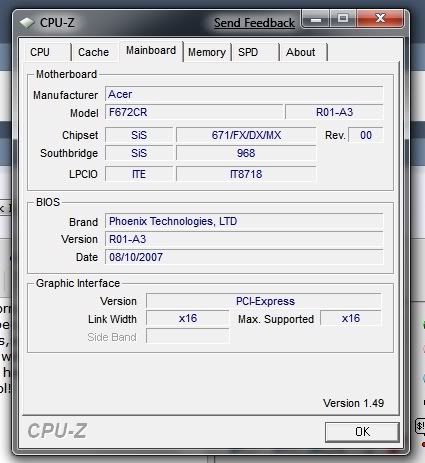Select Southbridge model 968
425x463 pixels.
(246, 153)
